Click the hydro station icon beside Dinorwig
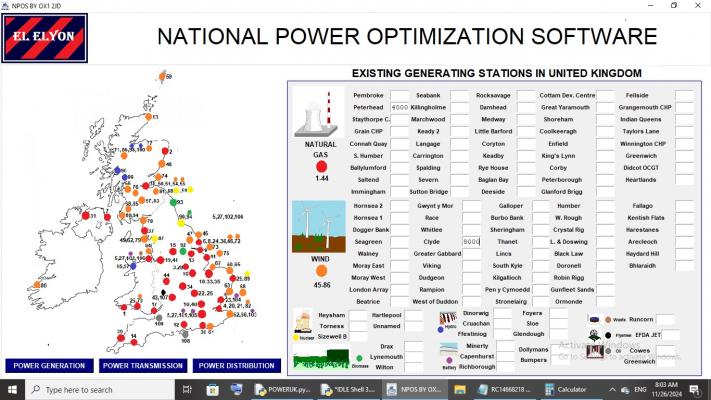This screenshot has width=711, height=400. tap(448, 321)
